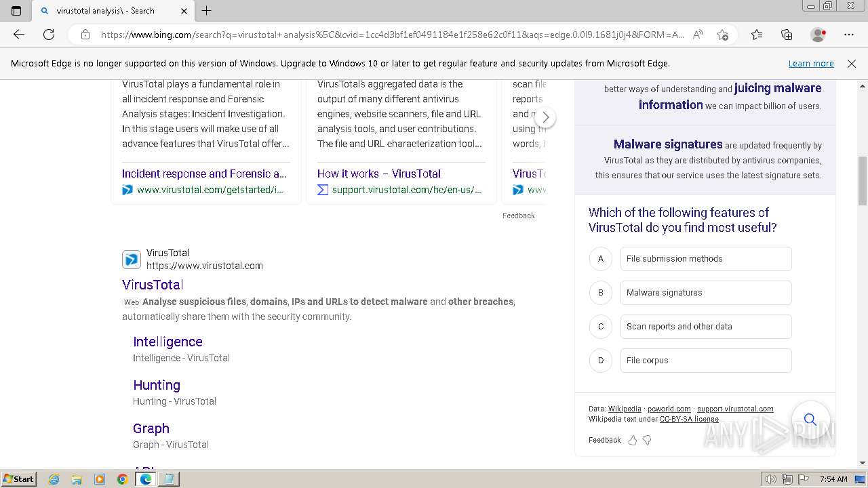868x488 pixels.
Task: Select option D radio circle
Action: [600, 361]
